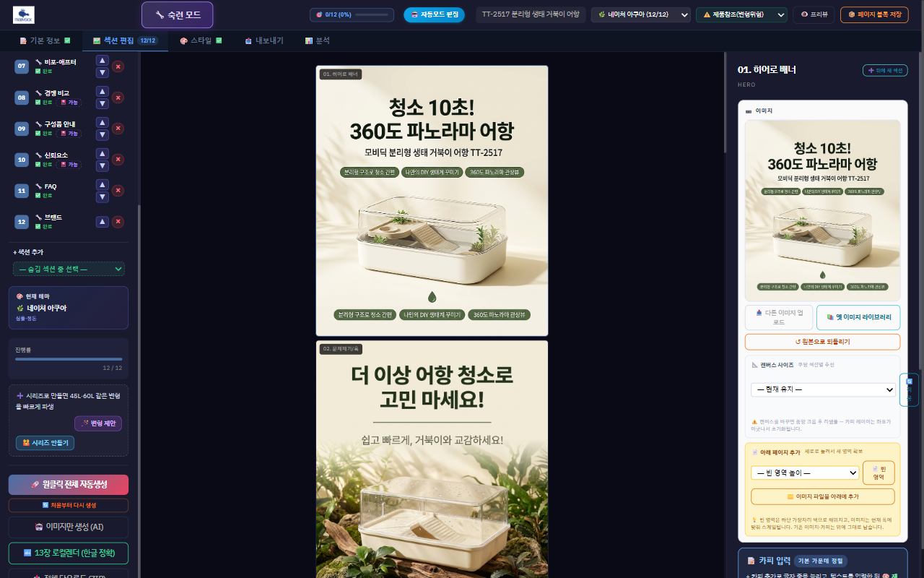Toggle 완료 checkbox for 브랜드

pyautogui.click(x=38, y=226)
